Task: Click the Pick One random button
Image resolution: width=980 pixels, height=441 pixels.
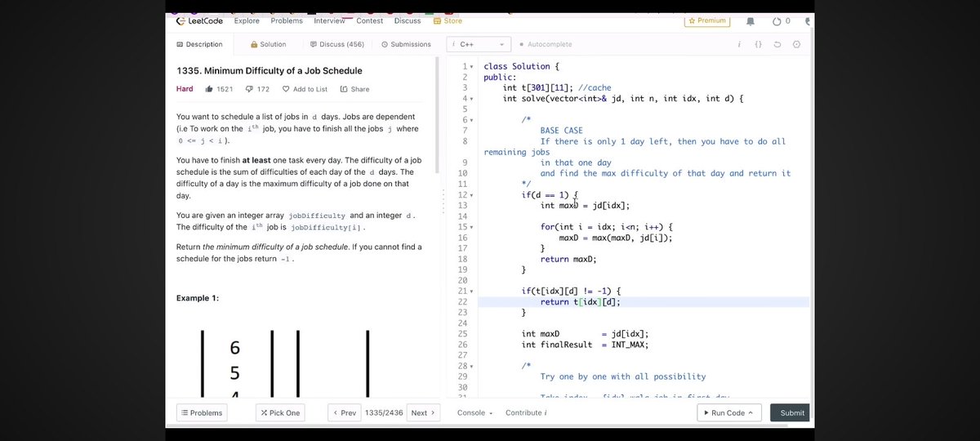Action: 280,412
